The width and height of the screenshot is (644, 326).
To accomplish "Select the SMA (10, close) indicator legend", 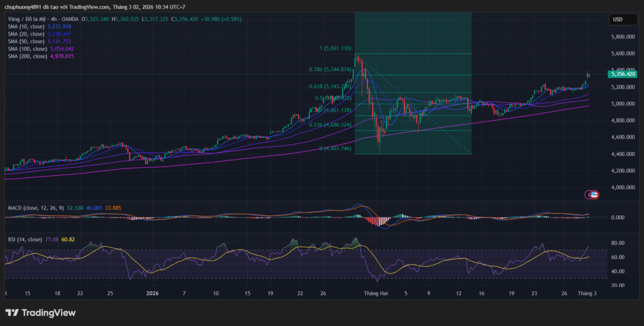I will pos(25,27).
